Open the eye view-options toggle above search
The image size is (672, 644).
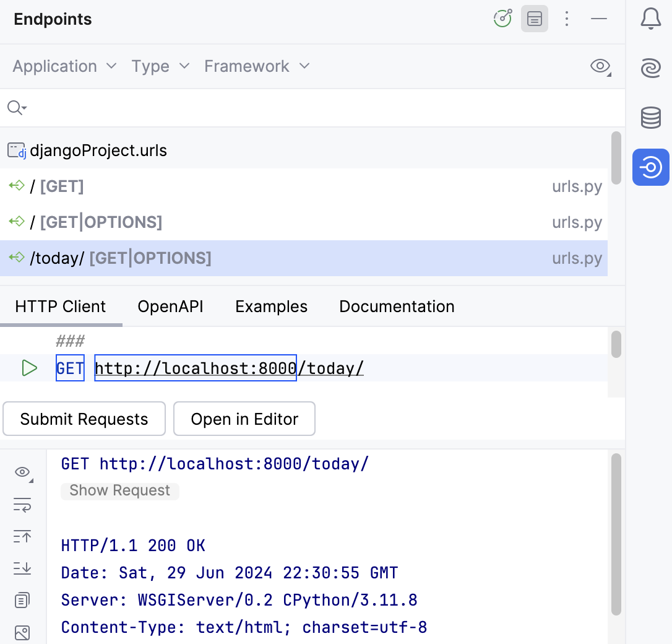[x=599, y=66]
